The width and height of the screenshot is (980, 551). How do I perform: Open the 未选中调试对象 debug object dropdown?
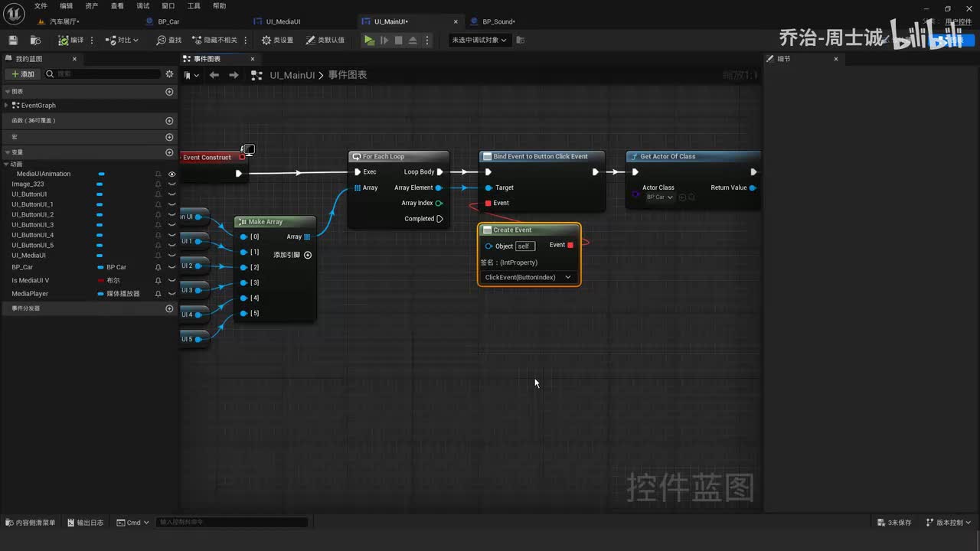coord(480,40)
